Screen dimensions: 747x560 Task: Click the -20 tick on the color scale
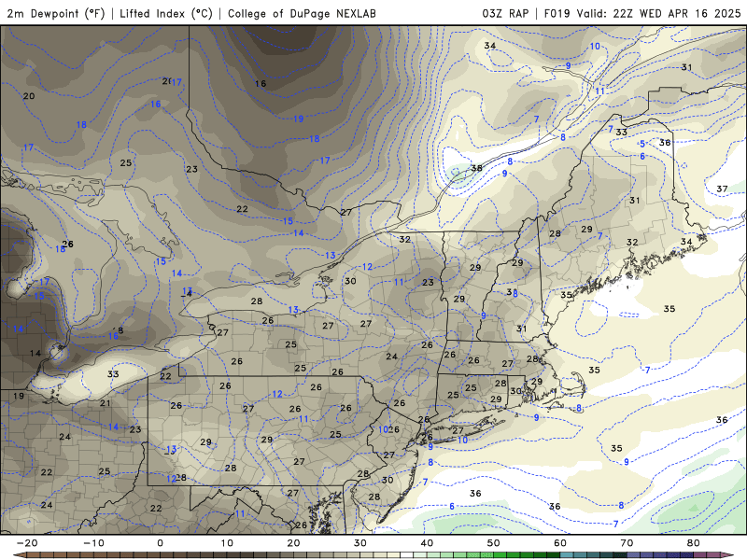[x=27, y=543]
